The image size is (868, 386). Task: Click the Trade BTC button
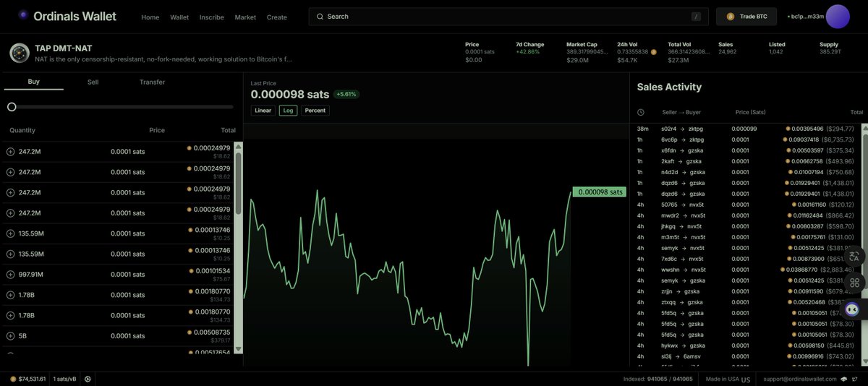pos(746,17)
